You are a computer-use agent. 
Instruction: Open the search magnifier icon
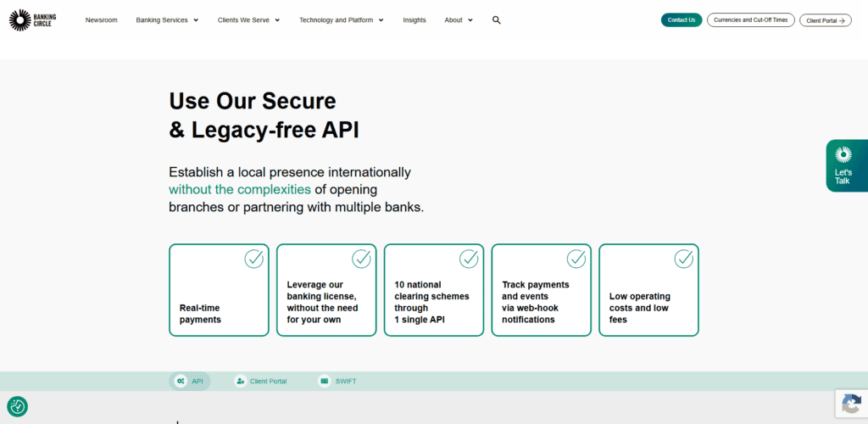pyautogui.click(x=497, y=20)
